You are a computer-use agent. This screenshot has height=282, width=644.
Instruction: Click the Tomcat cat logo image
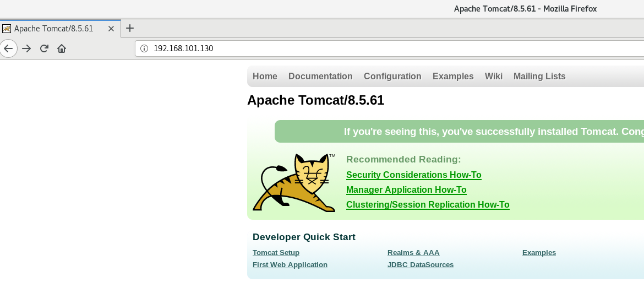click(x=294, y=182)
